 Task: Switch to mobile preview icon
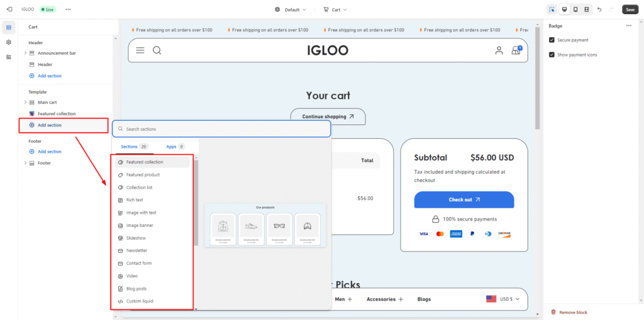point(575,9)
